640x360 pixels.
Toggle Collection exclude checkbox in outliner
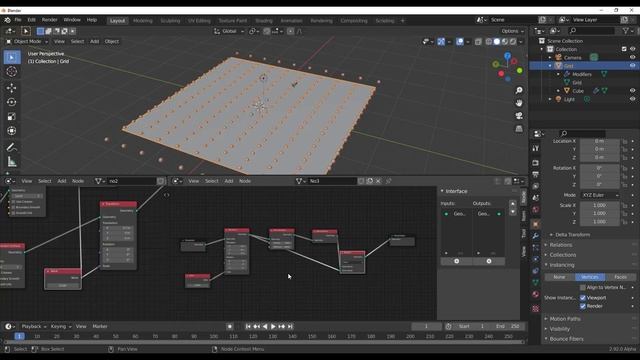tap(624, 49)
